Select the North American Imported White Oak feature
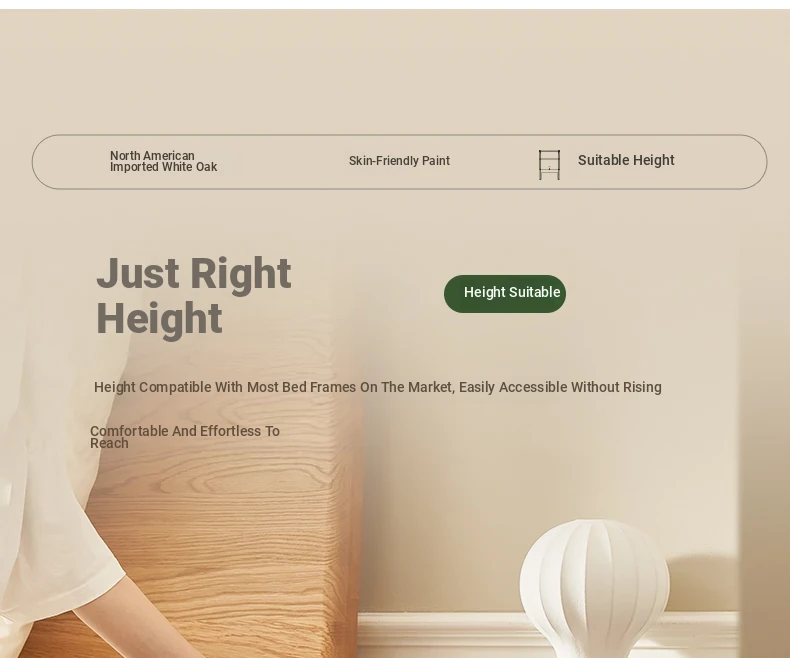This screenshot has width=790, height=658. (163, 161)
